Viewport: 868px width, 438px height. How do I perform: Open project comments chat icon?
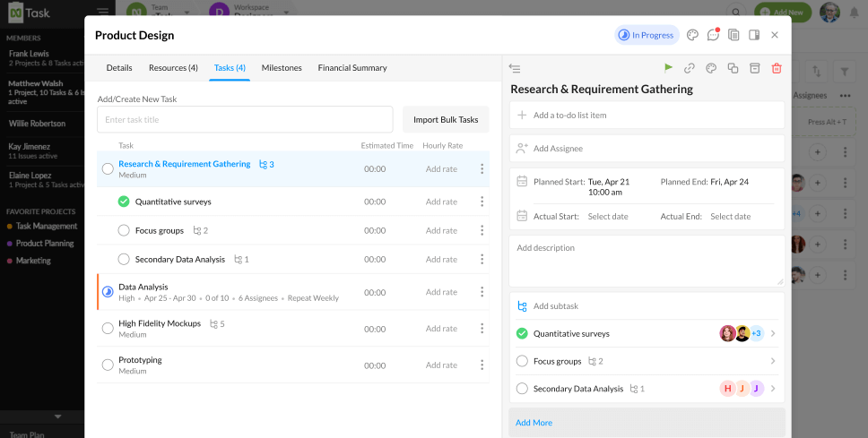[x=713, y=35]
